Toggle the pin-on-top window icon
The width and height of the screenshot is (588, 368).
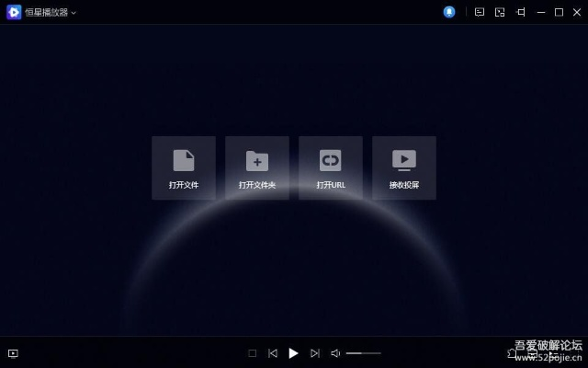coord(521,12)
